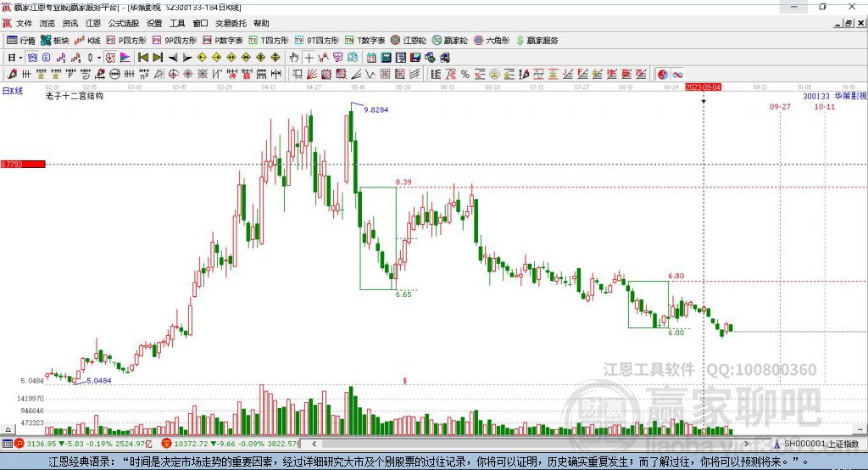Click the 9.8284 high price label
The height and width of the screenshot is (470, 868).
tap(376, 109)
